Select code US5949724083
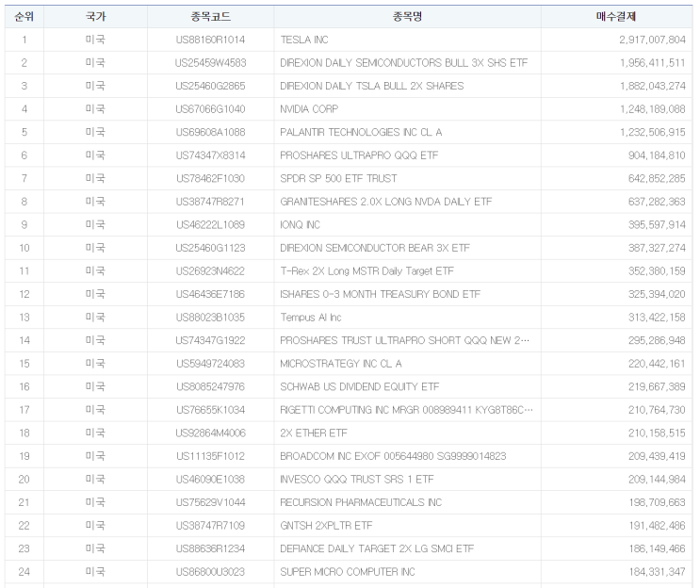This screenshot has width=700, height=588. click(x=210, y=364)
